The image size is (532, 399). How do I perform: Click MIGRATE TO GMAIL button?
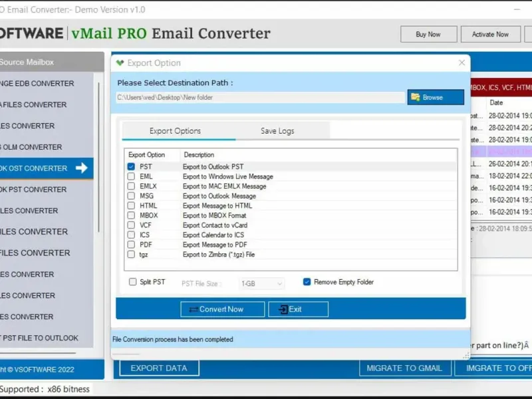[405, 368]
